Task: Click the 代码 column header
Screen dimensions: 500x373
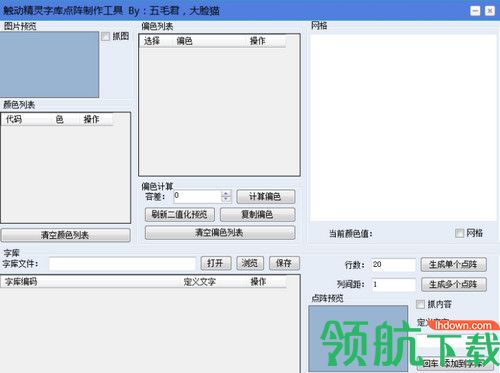Action: click(27, 119)
